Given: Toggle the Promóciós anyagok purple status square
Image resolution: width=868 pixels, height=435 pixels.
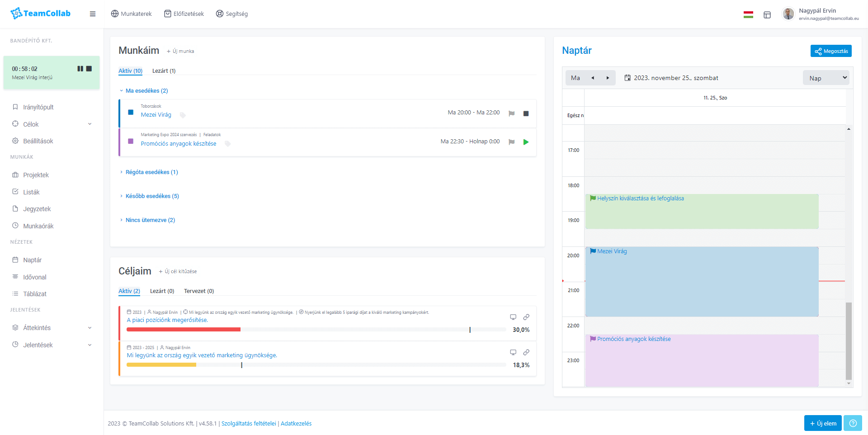Looking at the screenshot, I should pos(131,141).
